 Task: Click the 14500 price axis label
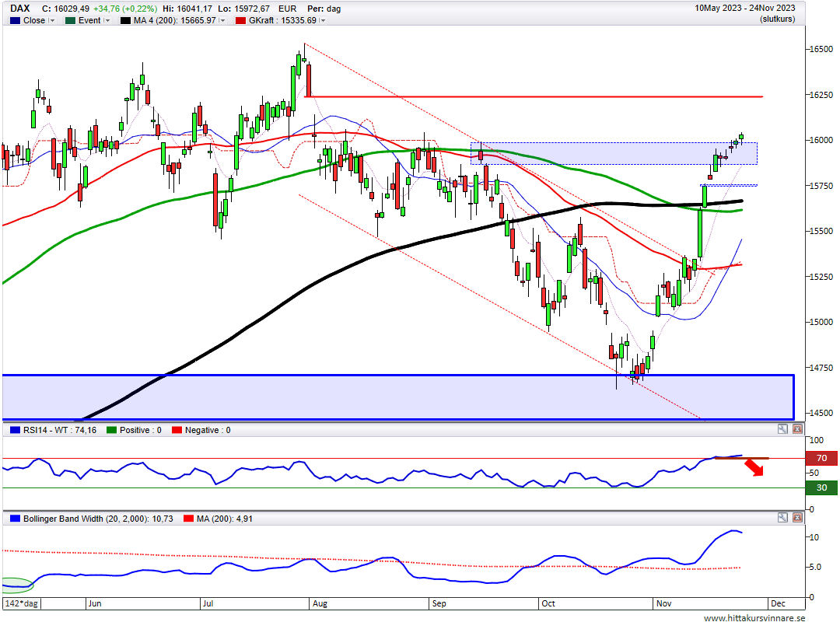821,413
